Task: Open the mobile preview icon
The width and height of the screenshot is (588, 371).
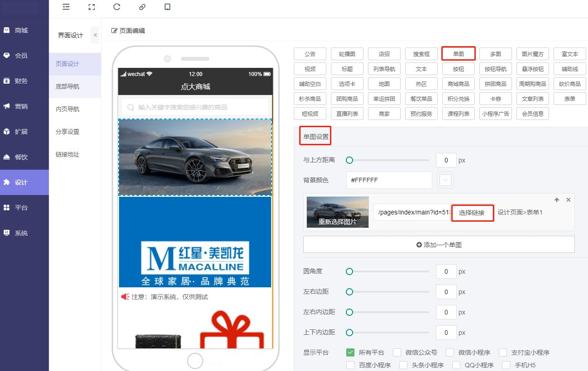Action: click(x=167, y=7)
